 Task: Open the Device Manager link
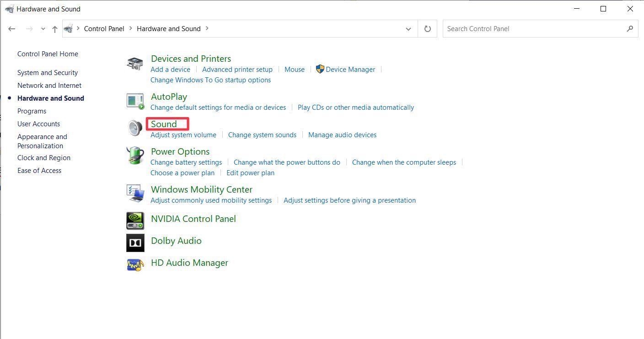(x=350, y=70)
